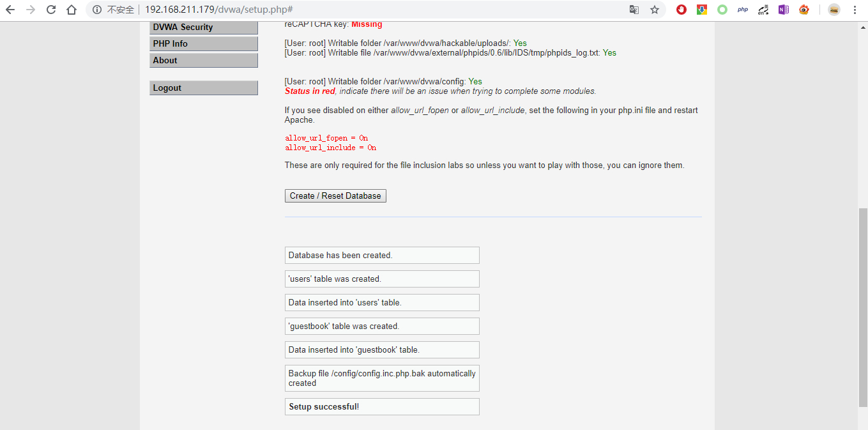This screenshot has width=868, height=430.
Task: Click "'guestbook' table was created." message
Action: [382, 326]
